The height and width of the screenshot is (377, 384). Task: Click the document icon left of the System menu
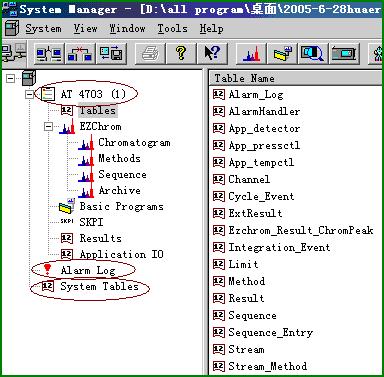(x=12, y=28)
